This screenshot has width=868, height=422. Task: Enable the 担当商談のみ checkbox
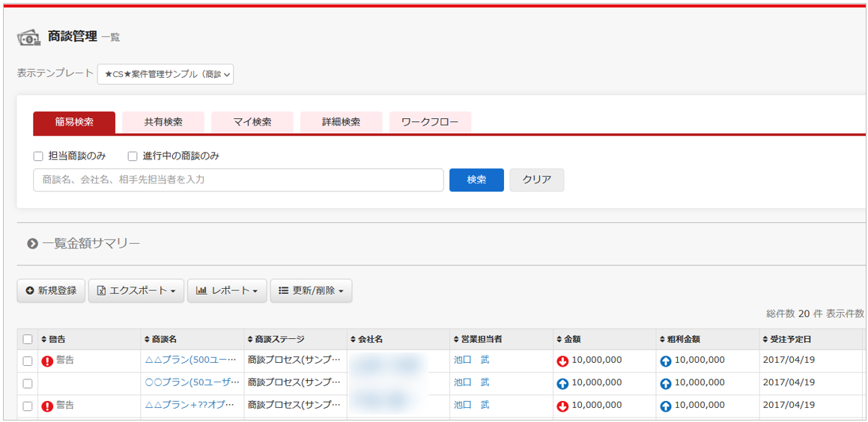click(38, 156)
